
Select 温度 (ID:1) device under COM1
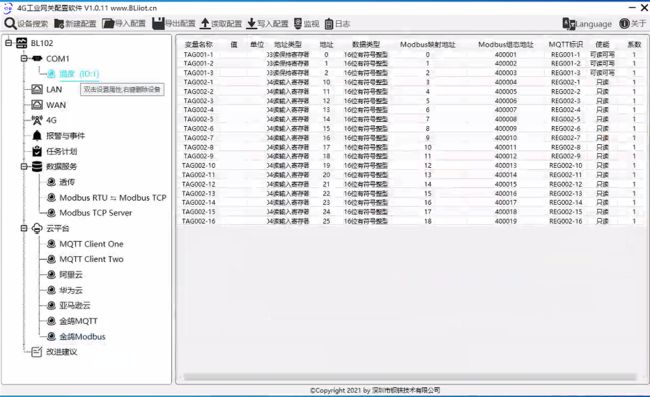tap(79, 74)
